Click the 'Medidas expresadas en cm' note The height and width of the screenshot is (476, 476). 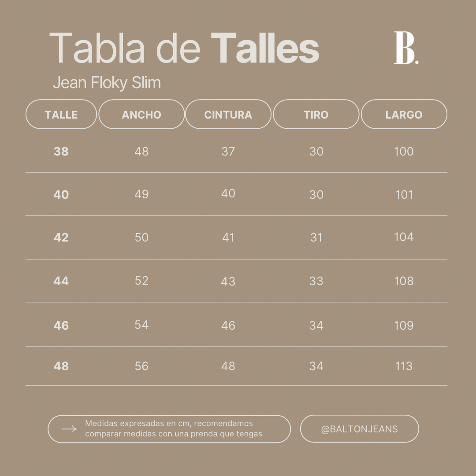(x=174, y=428)
